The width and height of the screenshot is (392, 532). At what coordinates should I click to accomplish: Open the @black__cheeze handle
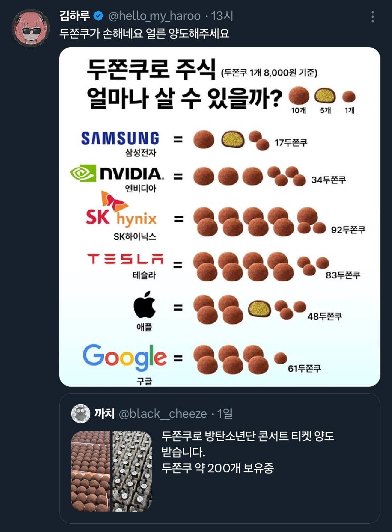coord(163,414)
